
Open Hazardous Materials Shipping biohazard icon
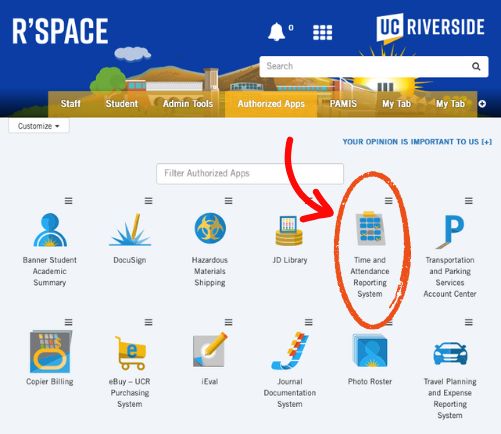point(210,228)
